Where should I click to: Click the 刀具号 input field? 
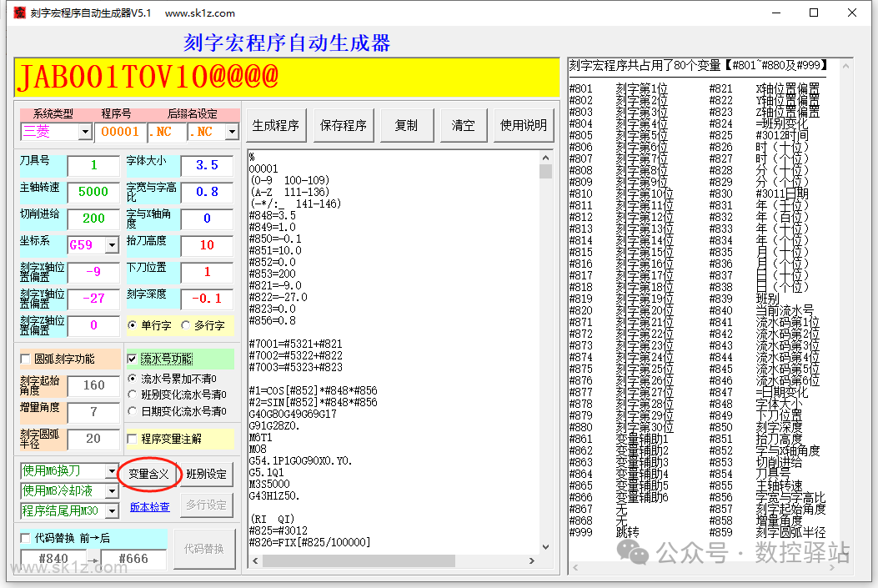(93, 165)
